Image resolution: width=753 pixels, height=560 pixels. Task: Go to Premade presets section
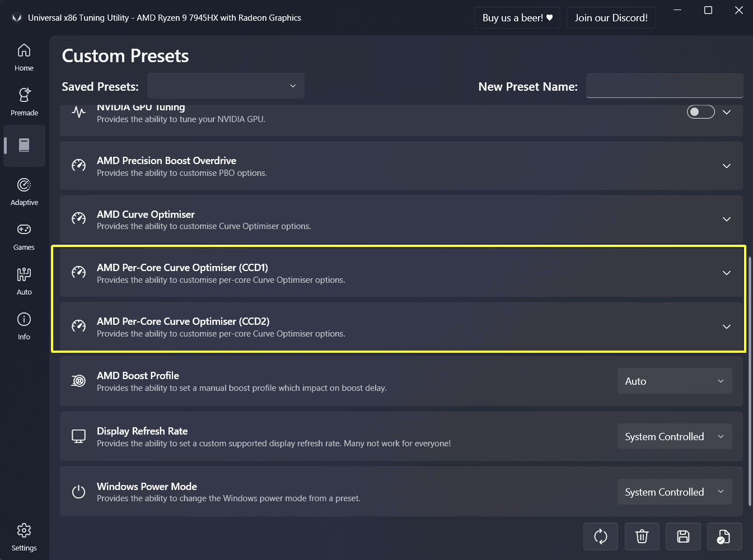(x=24, y=102)
